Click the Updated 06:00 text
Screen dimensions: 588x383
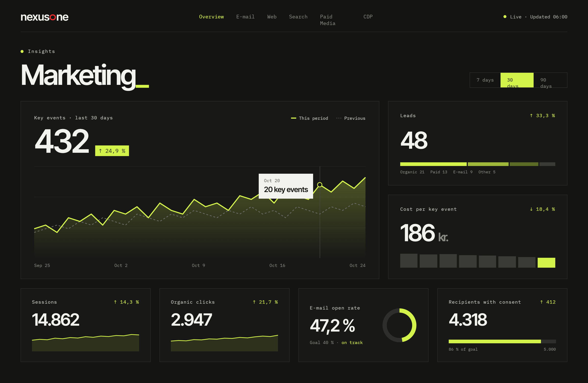[x=549, y=17]
